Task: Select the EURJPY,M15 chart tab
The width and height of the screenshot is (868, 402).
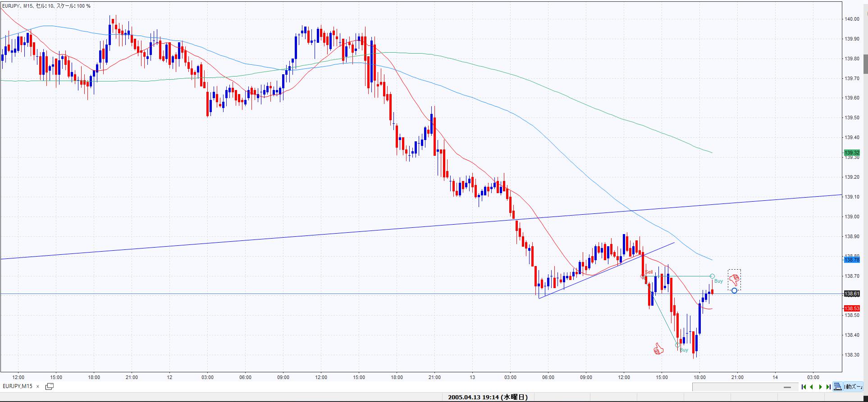Action: (x=18, y=386)
